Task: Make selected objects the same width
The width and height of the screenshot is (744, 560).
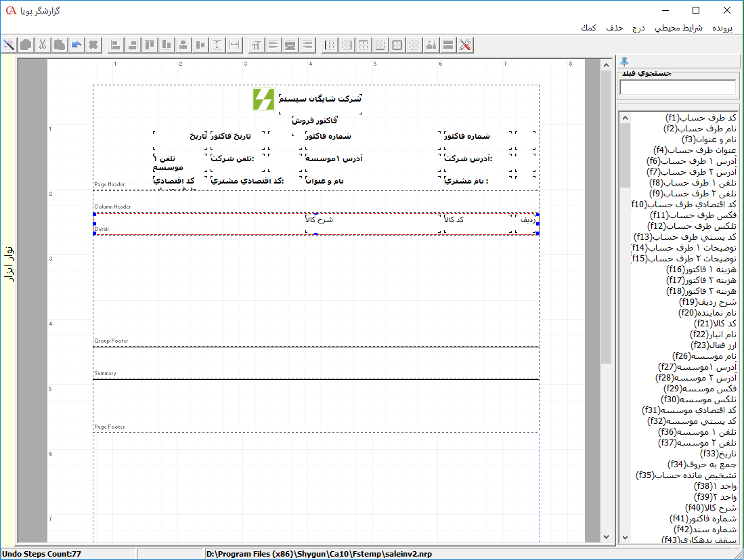Action: (234, 45)
